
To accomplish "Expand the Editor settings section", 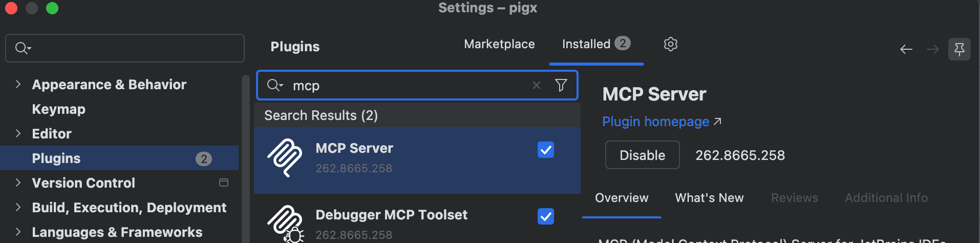I will coord(18,133).
